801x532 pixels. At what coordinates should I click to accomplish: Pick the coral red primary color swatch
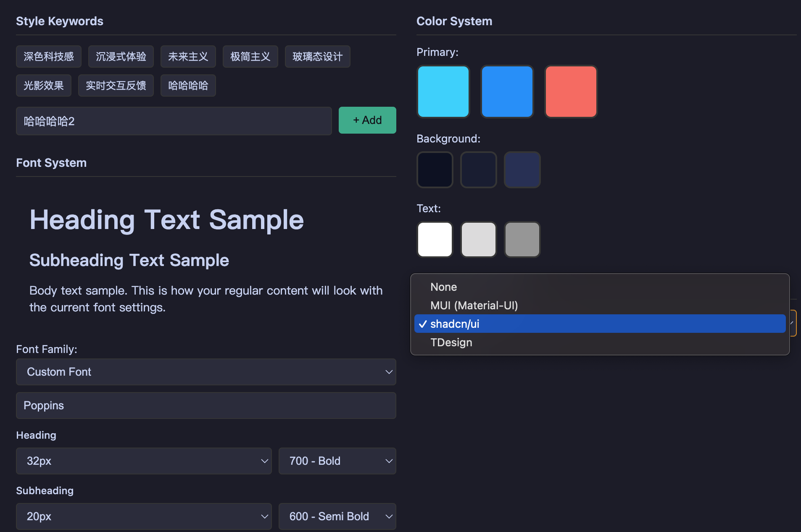point(570,92)
